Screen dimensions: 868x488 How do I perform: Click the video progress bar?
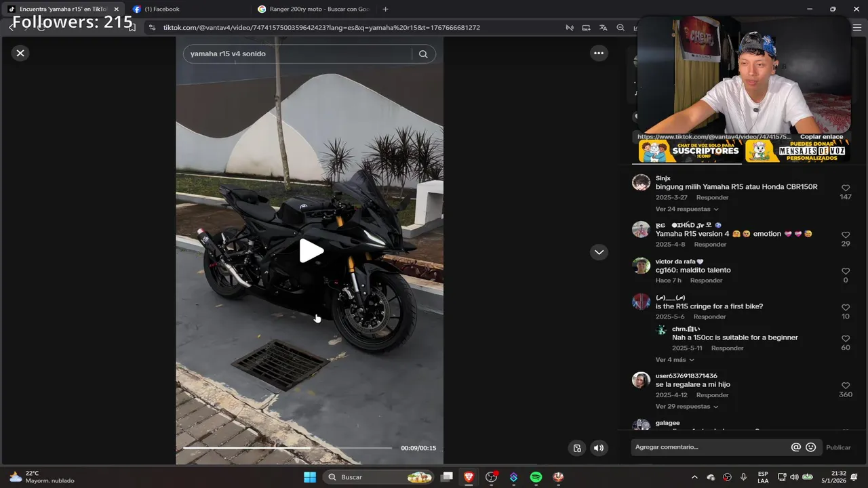[288, 448]
